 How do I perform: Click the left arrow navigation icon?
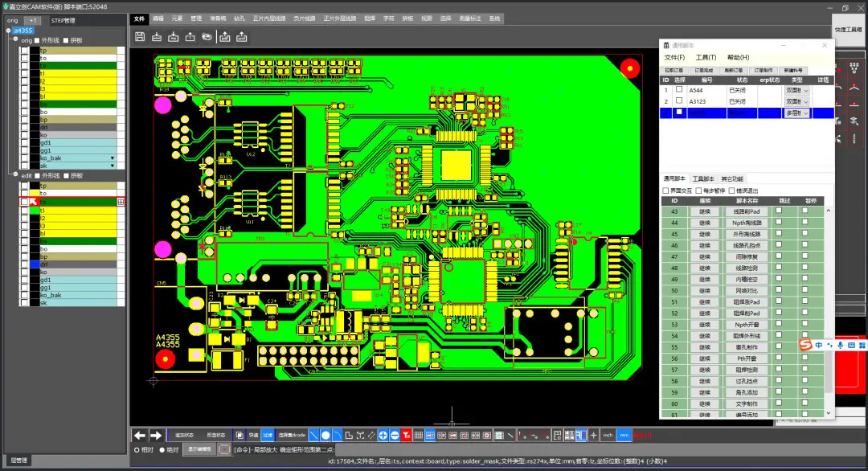[140, 436]
